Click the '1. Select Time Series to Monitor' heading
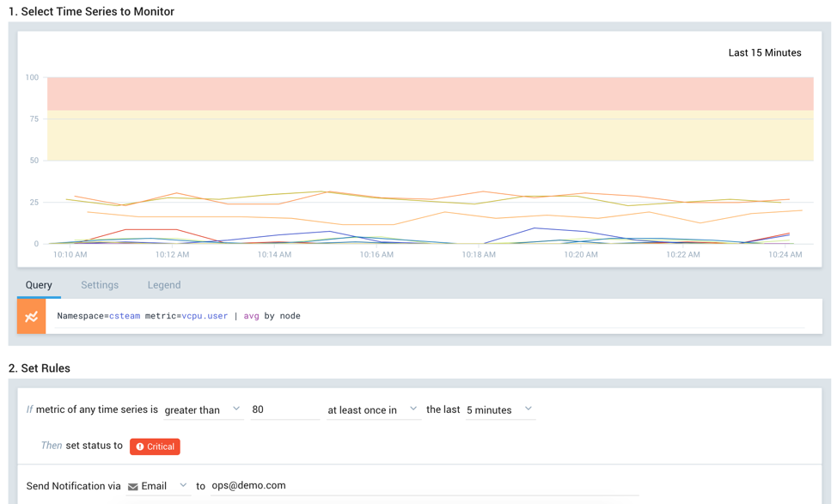This screenshot has height=504, width=837. click(x=91, y=12)
